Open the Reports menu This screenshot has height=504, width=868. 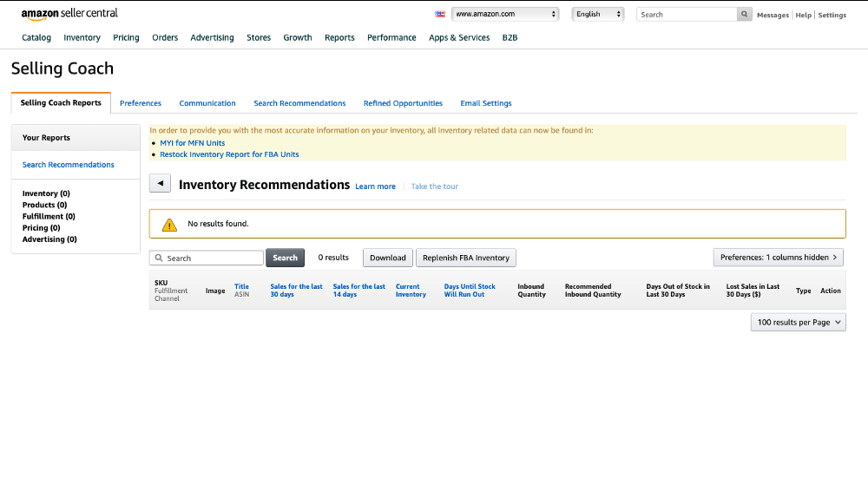[x=339, y=37]
